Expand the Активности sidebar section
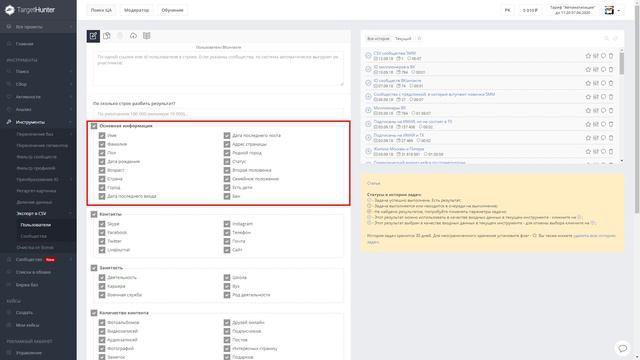The image size is (640, 360). point(38,97)
